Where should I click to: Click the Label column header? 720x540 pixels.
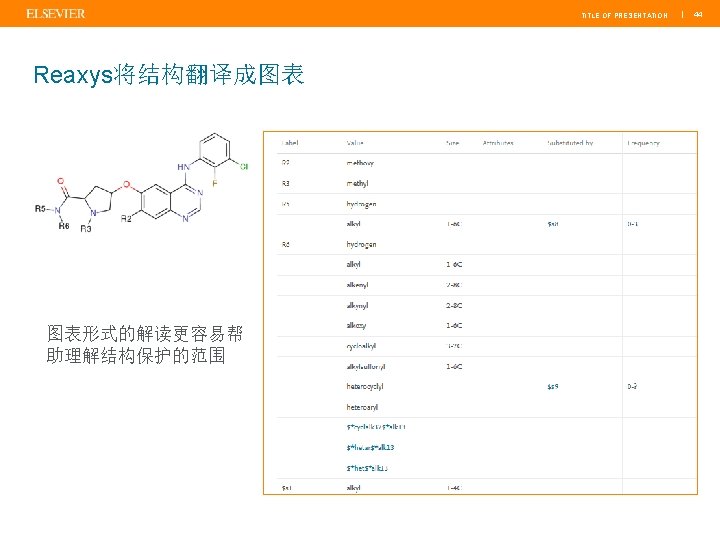point(290,143)
